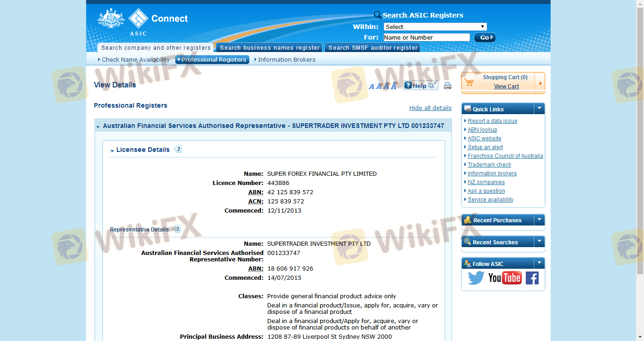Click the Hide all details link

(x=430, y=108)
